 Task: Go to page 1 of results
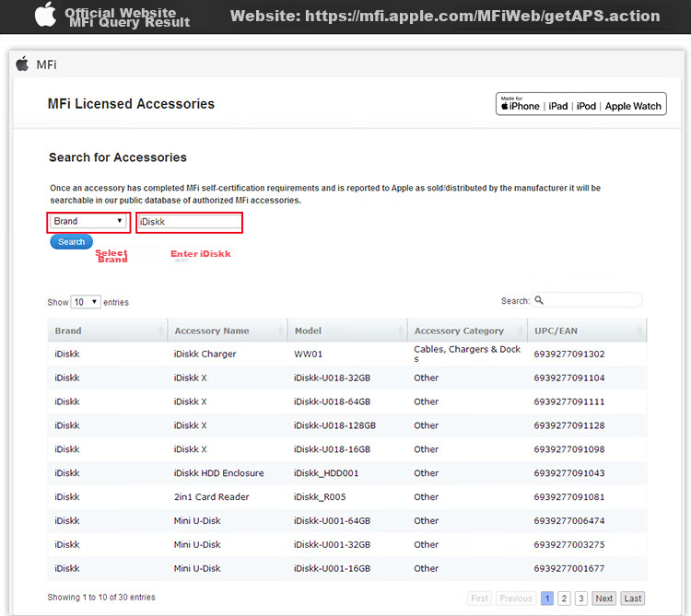pyautogui.click(x=547, y=599)
